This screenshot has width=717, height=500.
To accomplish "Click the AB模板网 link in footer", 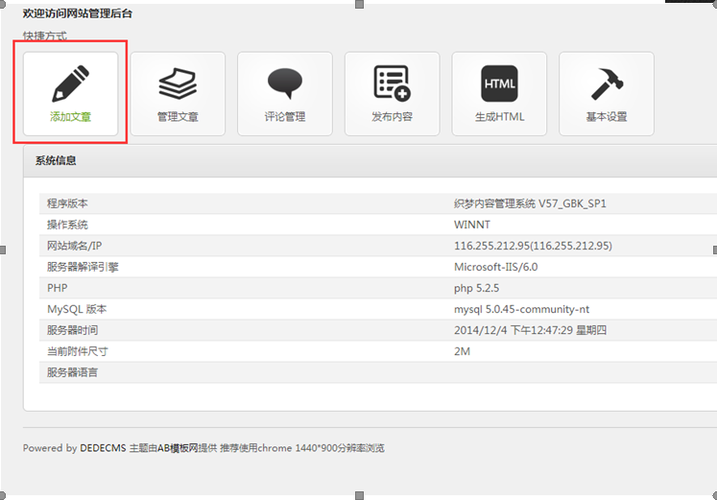I will pos(177,448).
